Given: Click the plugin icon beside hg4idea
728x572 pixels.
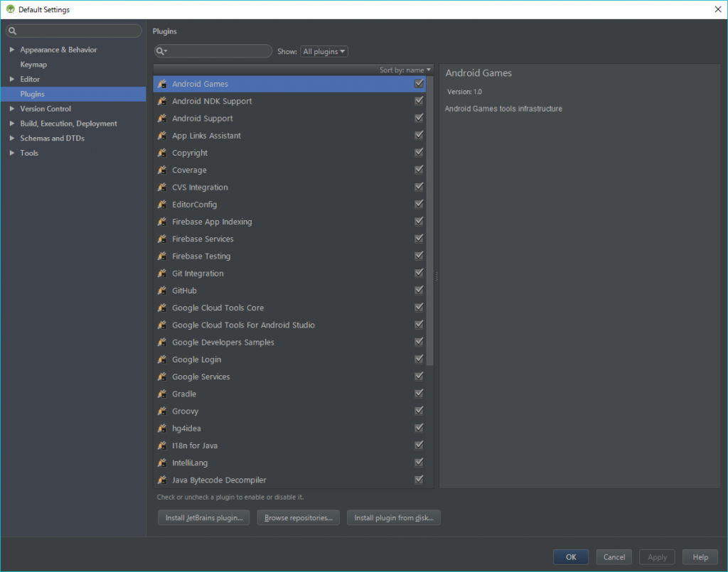Looking at the screenshot, I should click(x=162, y=428).
